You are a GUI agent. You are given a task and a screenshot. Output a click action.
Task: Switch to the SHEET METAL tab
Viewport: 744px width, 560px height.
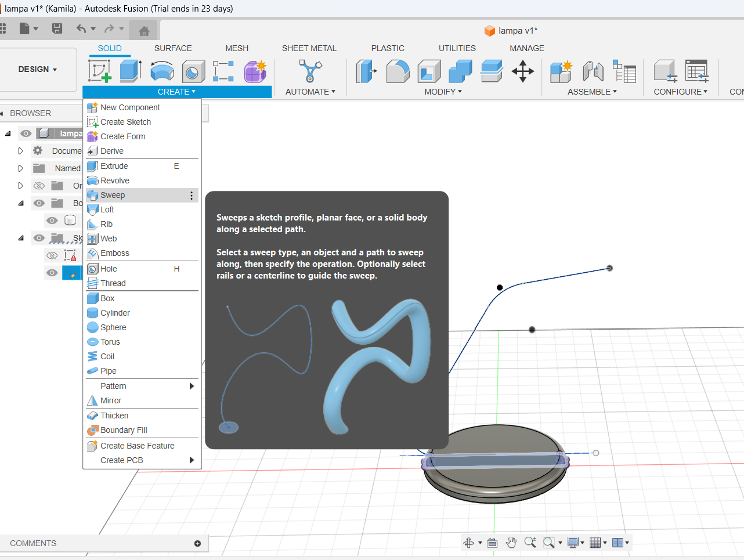click(x=309, y=48)
